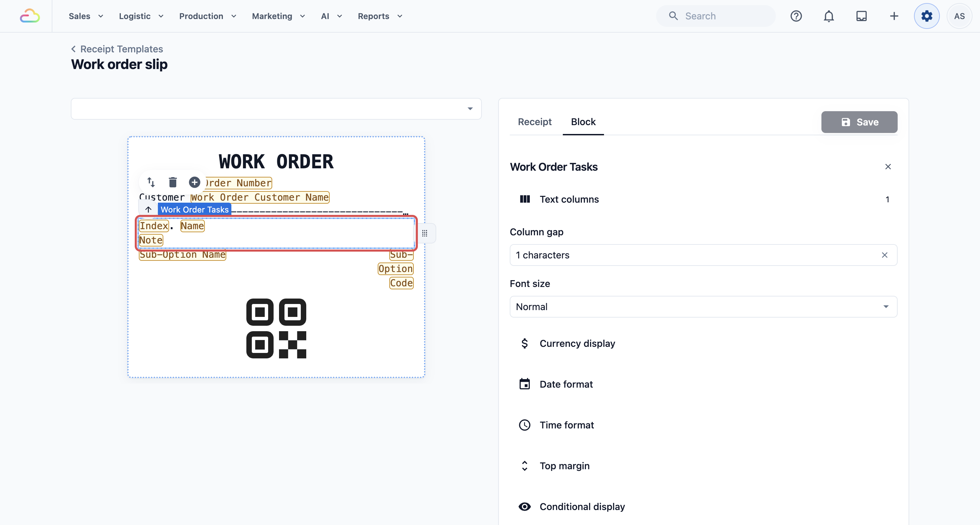Open the AS user avatar
Screen dimensions: 980x525
tap(959, 16)
